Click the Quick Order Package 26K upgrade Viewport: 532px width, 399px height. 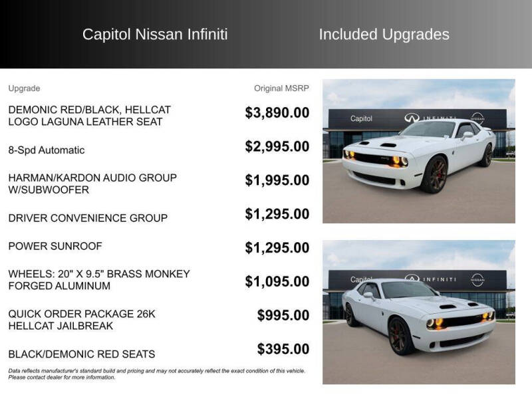pyautogui.click(x=82, y=320)
